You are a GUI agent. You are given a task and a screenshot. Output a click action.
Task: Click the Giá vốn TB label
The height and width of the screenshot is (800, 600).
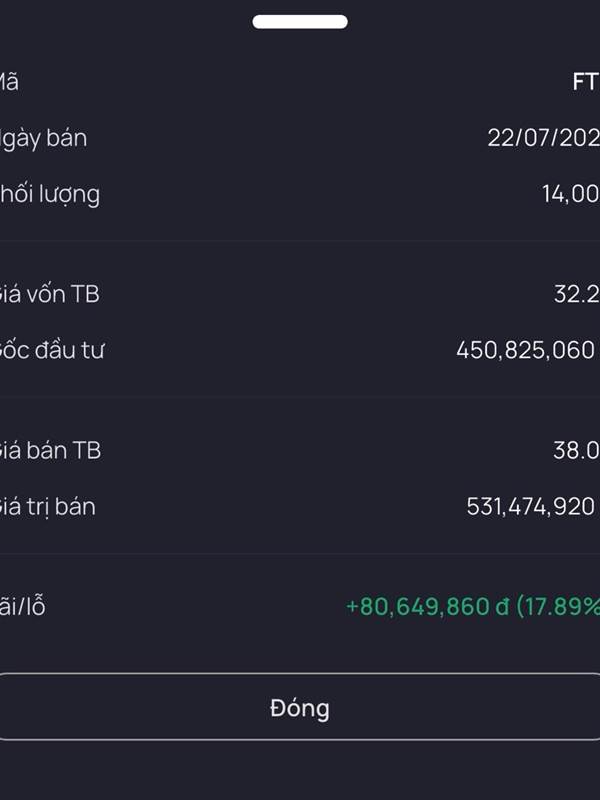point(50,294)
